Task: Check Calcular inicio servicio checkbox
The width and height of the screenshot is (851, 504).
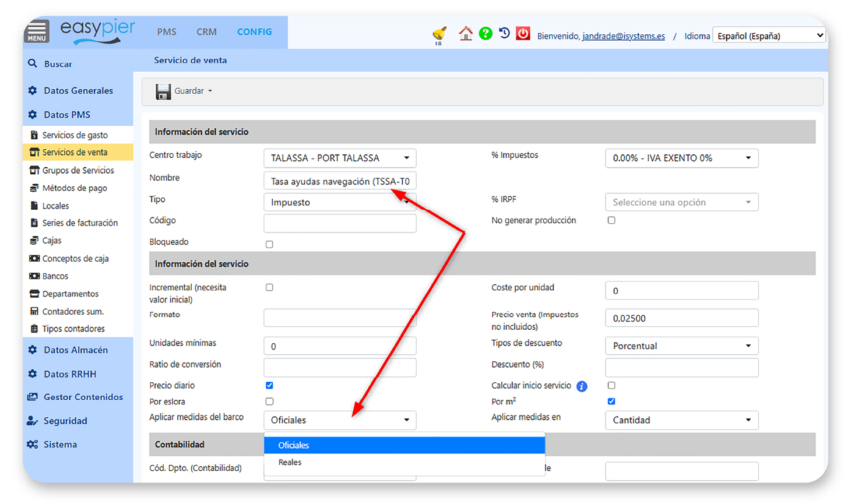Action: tap(611, 385)
